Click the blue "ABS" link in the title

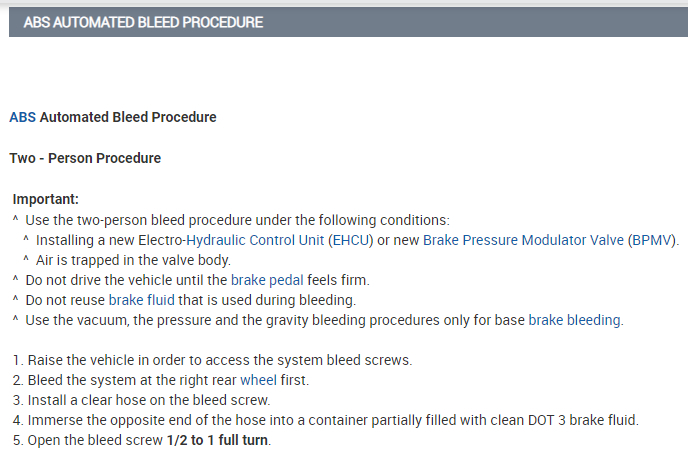(x=22, y=117)
